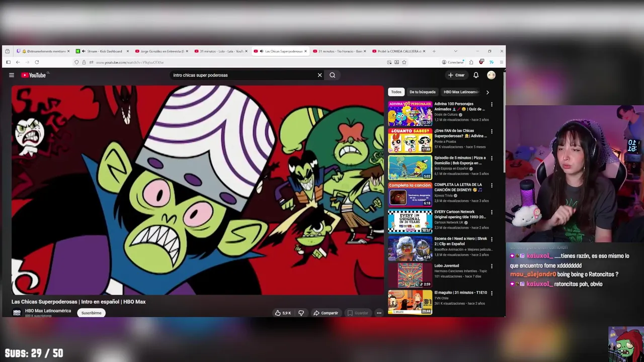644x362 pixels.
Task: Bookmark this page with the star icon
Action: (x=404, y=62)
